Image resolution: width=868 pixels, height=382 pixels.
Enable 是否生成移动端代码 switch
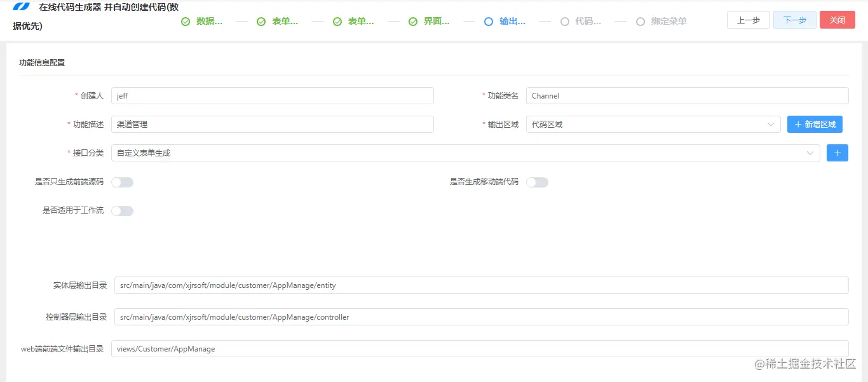pos(537,182)
